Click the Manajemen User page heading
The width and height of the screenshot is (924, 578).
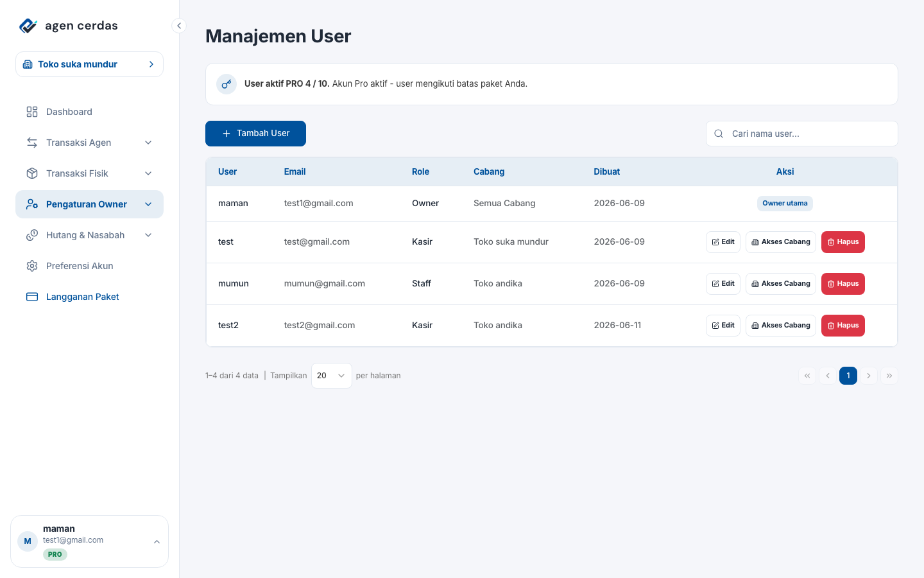[278, 36]
